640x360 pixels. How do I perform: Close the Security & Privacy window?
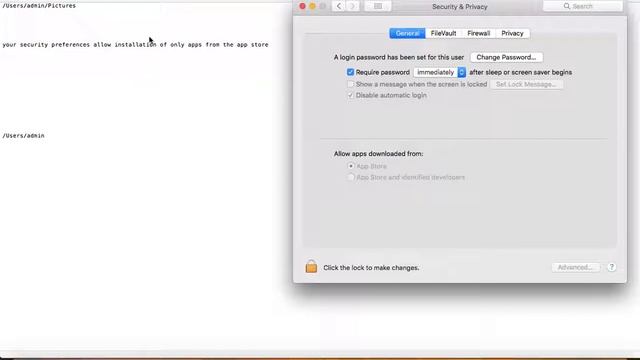[x=302, y=6]
